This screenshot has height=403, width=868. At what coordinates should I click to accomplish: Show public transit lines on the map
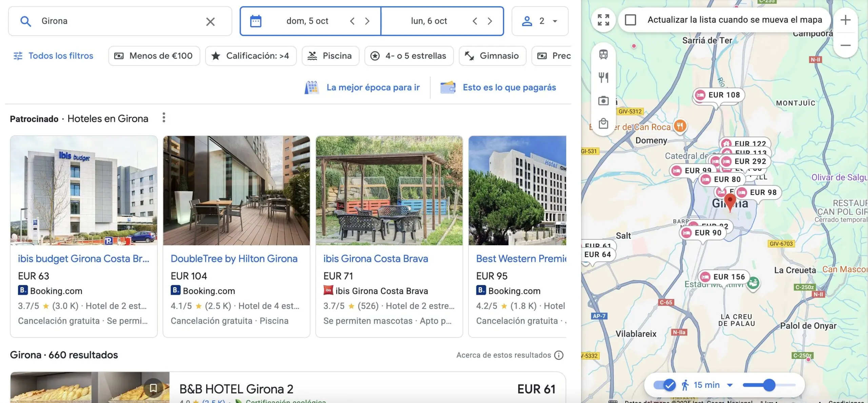603,54
